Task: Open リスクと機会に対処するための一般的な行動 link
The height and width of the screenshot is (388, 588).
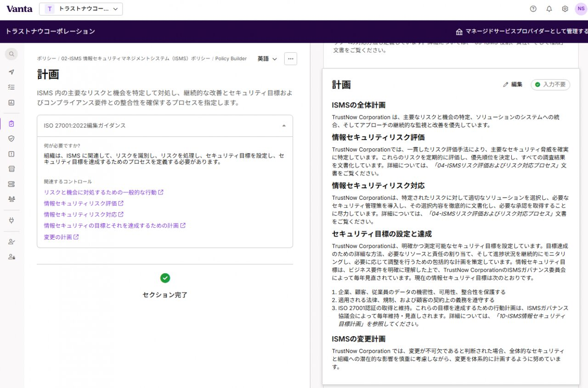Action: [103, 192]
